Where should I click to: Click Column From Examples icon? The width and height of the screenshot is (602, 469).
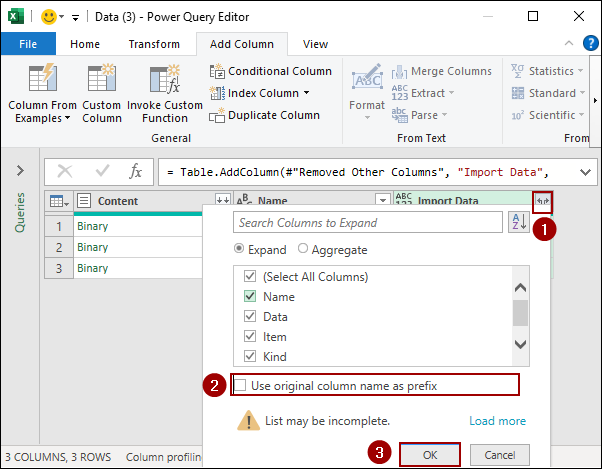pyautogui.click(x=42, y=80)
